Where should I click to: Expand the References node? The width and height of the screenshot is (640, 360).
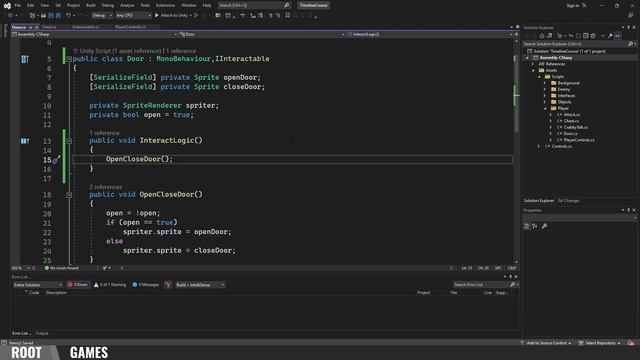[533, 64]
